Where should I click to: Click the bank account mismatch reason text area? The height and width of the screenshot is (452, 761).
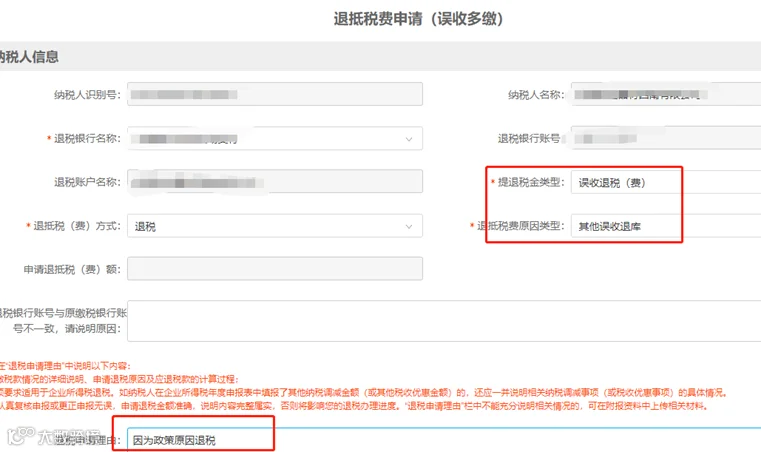click(444, 321)
